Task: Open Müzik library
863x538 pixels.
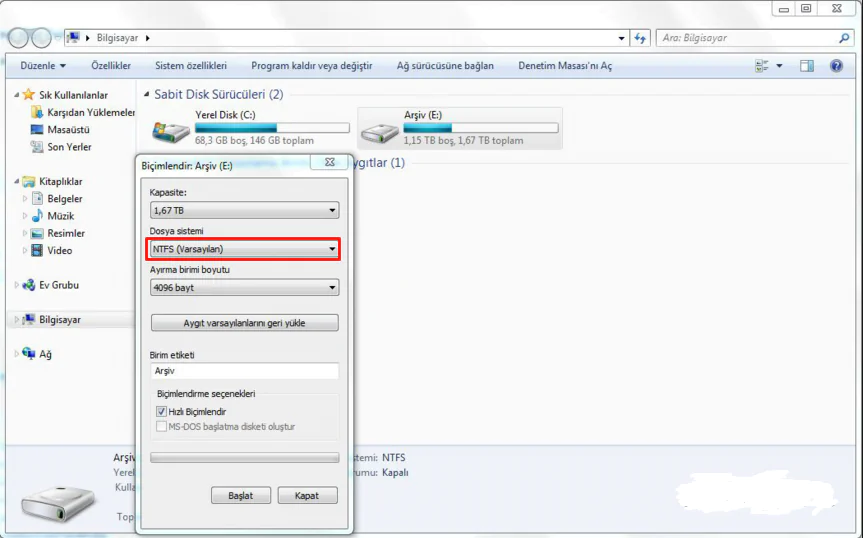Action: 53,216
